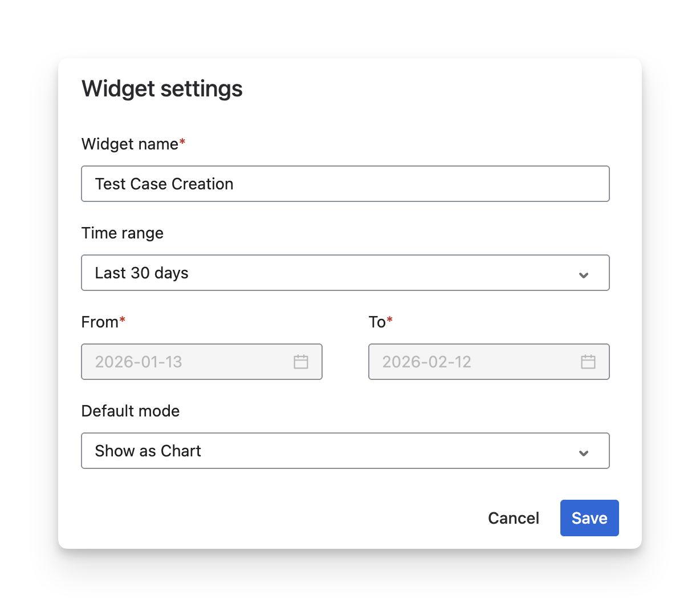
Task: Cancel the widget settings dialog
Action: [514, 518]
